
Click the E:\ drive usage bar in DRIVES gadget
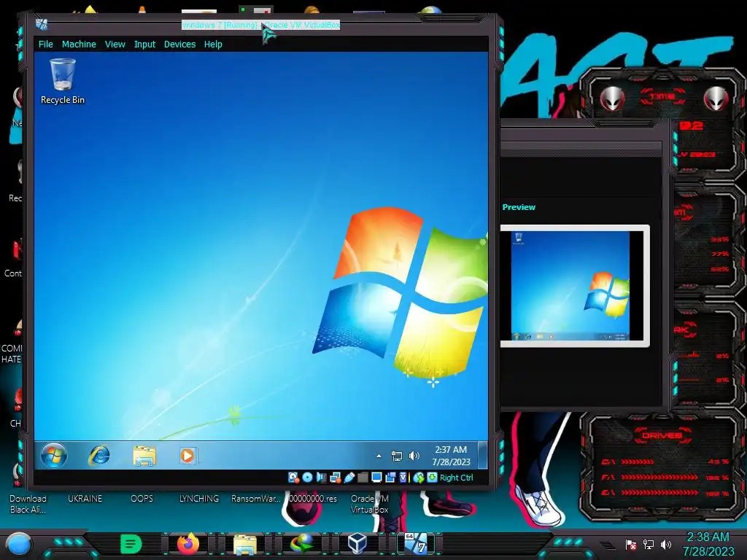[x=659, y=492]
